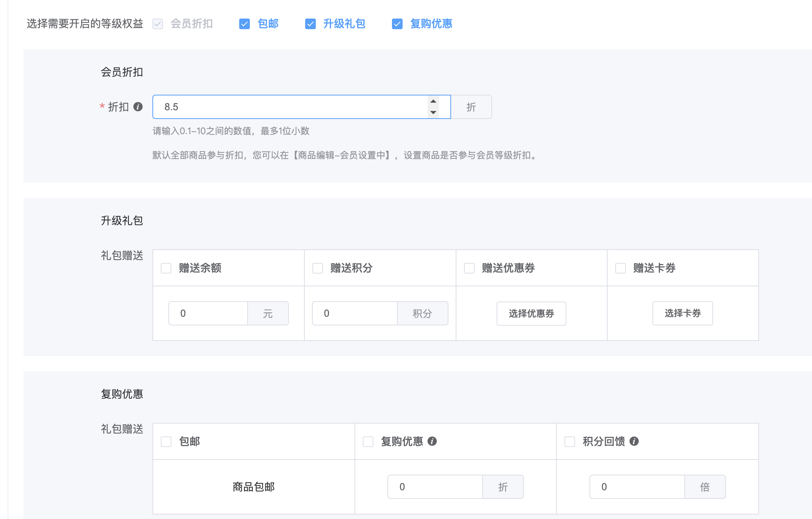
Task: Uncheck the 升级礼包 benefit checkbox
Action: (310, 24)
